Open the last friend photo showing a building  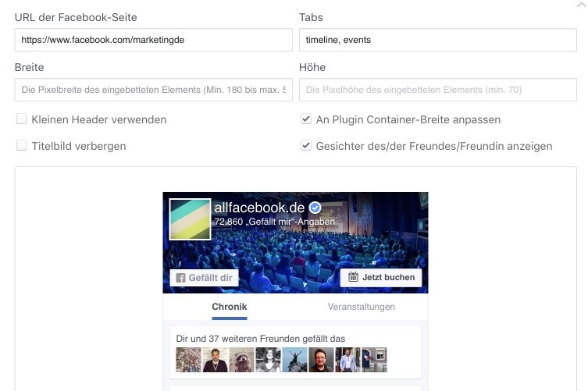click(x=374, y=360)
